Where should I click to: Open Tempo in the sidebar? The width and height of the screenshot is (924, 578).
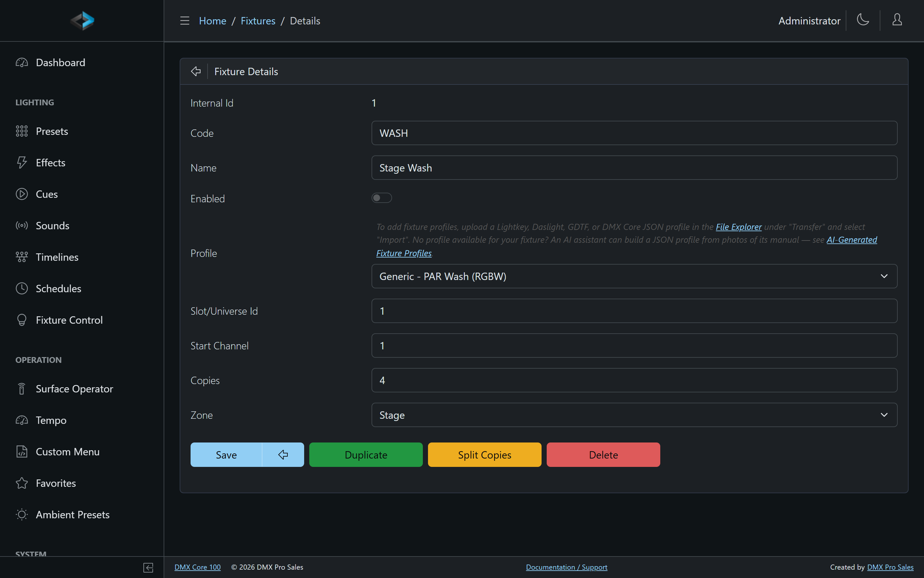tap(82, 421)
